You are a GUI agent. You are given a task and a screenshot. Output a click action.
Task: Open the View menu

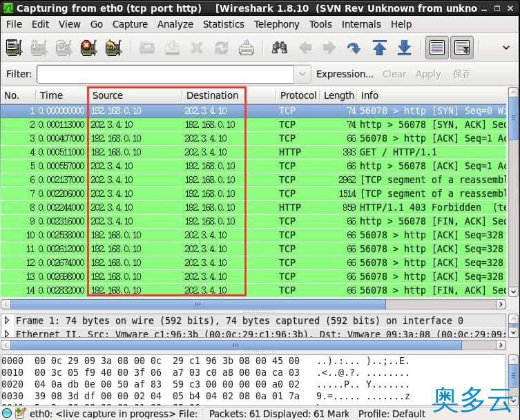[x=69, y=24]
